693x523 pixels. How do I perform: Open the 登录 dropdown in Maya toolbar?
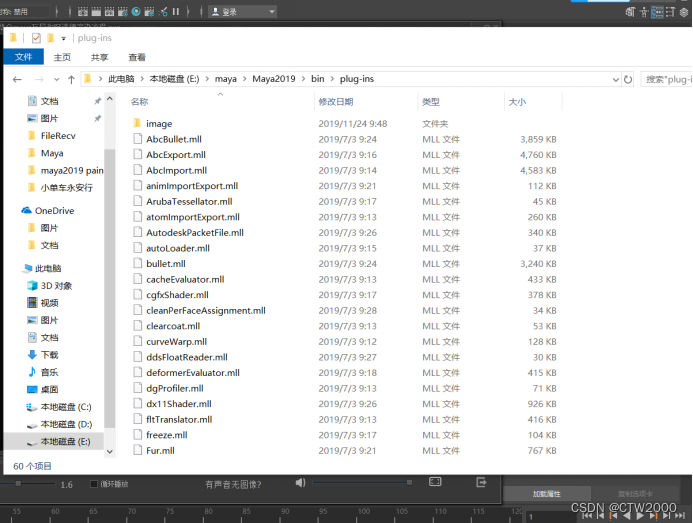pyautogui.click(x=242, y=12)
